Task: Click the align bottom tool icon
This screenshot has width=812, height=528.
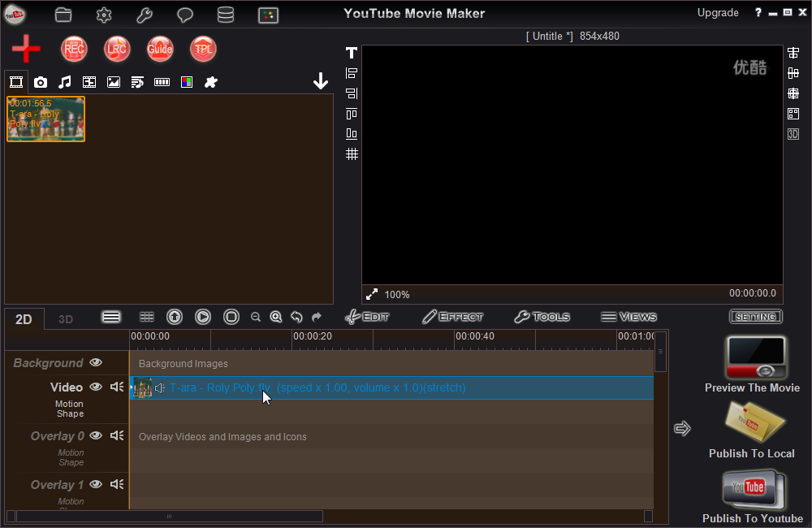Action: pos(352,134)
